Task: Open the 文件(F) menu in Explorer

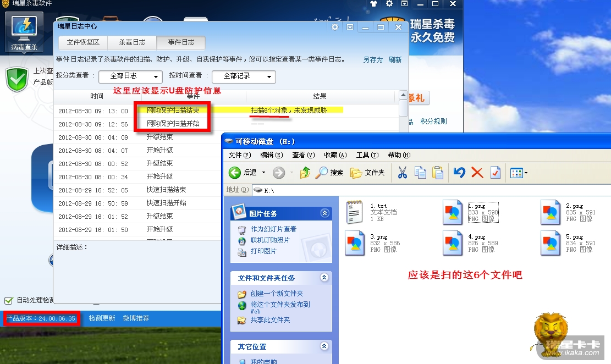Action: tap(240, 155)
